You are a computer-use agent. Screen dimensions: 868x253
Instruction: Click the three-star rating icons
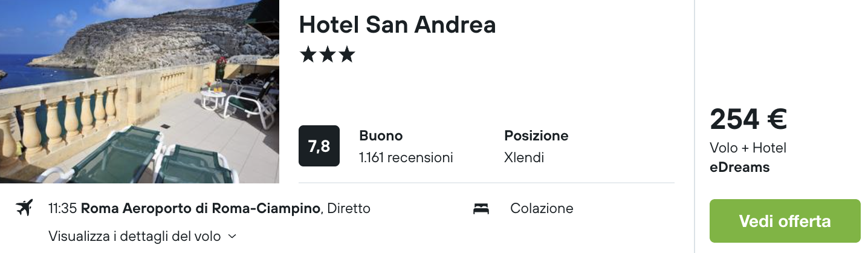pyautogui.click(x=327, y=55)
